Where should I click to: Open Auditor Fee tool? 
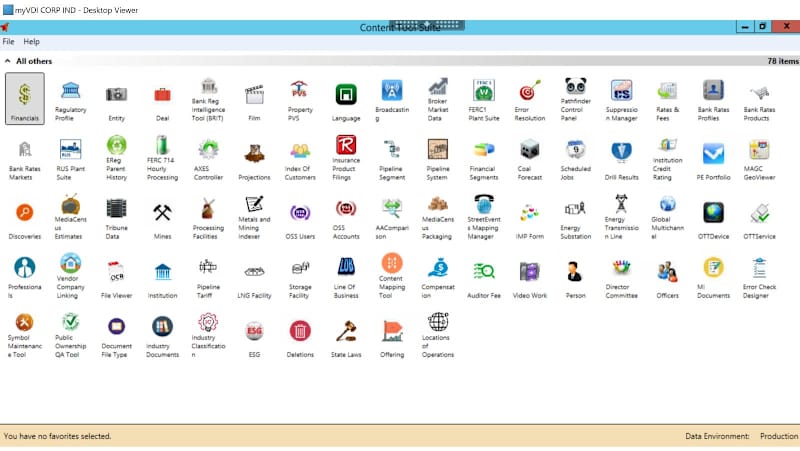point(484,281)
